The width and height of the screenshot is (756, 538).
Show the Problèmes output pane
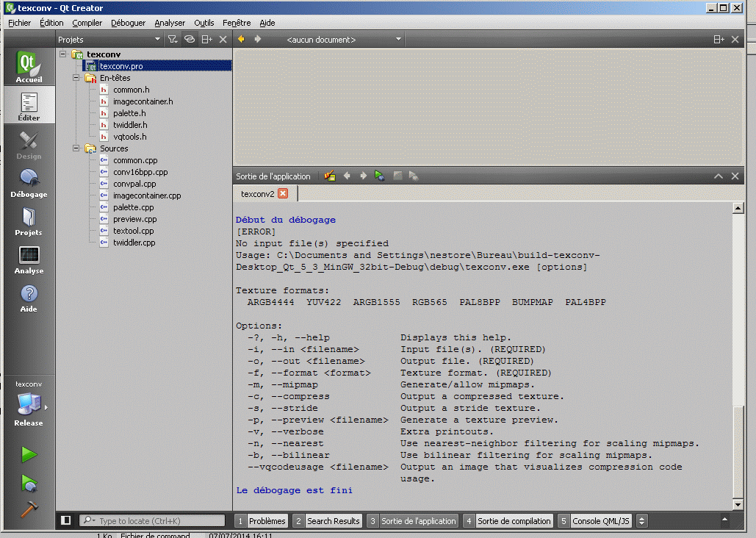pyautogui.click(x=262, y=520)
